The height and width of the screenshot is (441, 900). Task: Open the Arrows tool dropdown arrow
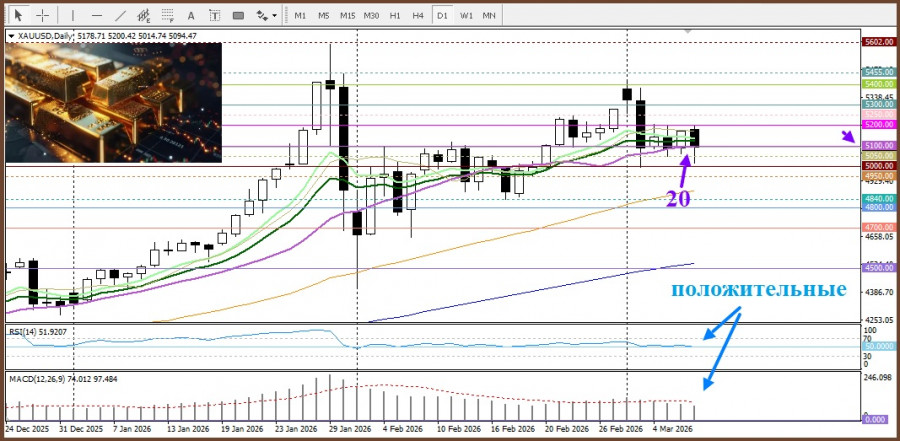[x=274, y=16]
